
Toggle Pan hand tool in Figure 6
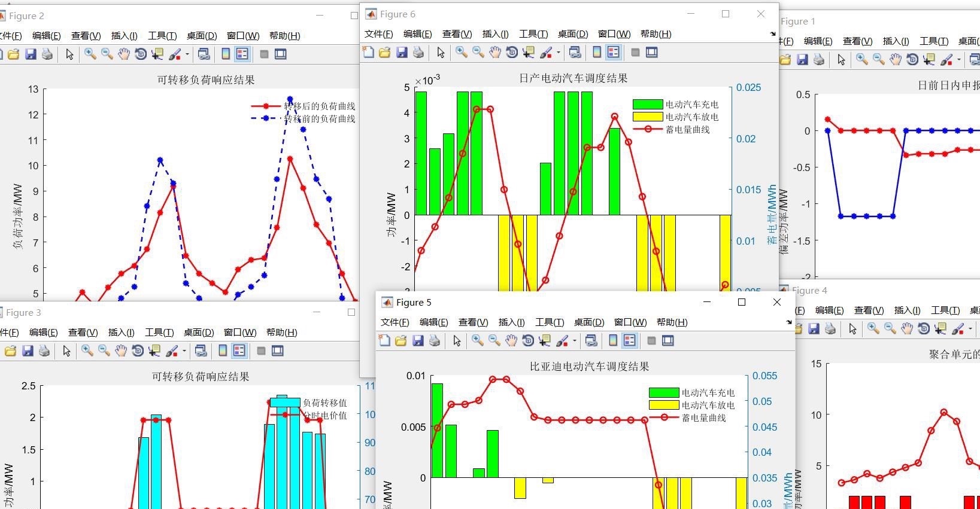pos(495,53)
